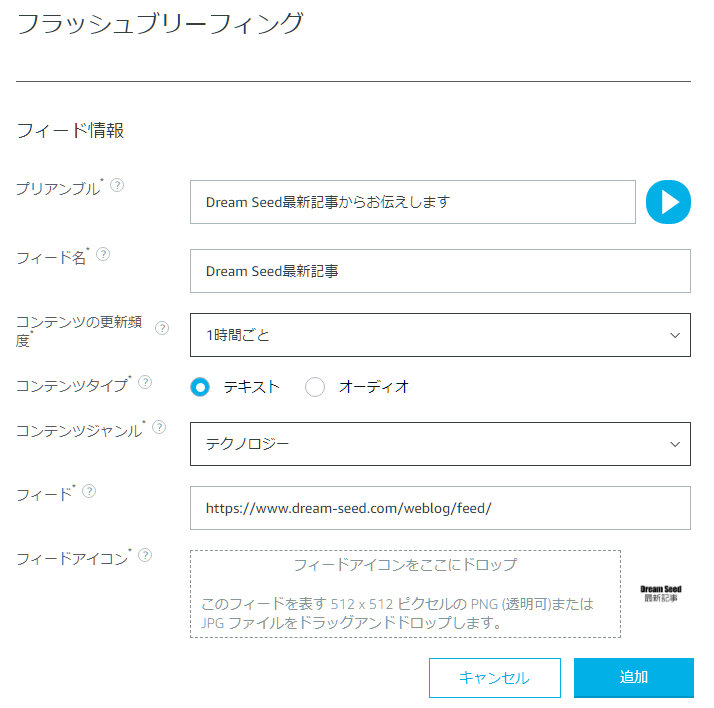The height and width of the screenshot is (708, 714).
Task: Select the テキスト content type radio
Action: (200, 387)
